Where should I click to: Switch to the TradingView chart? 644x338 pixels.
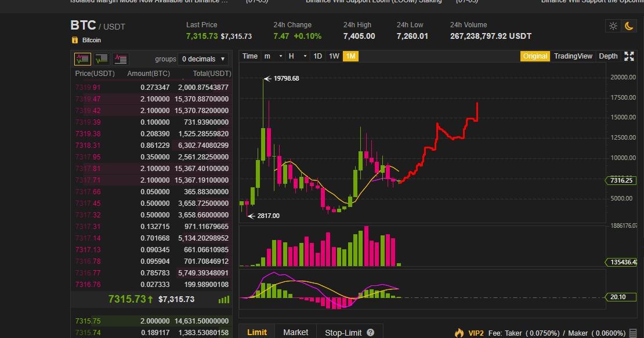click(x=573, y=56)
